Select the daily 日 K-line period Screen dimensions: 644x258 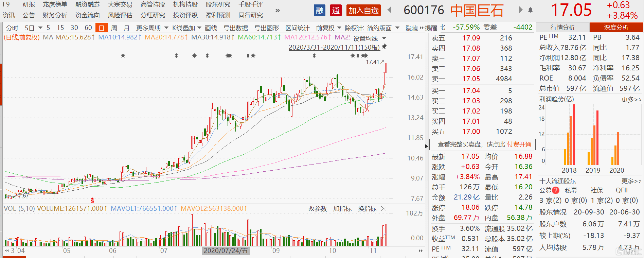pos(101,28)
